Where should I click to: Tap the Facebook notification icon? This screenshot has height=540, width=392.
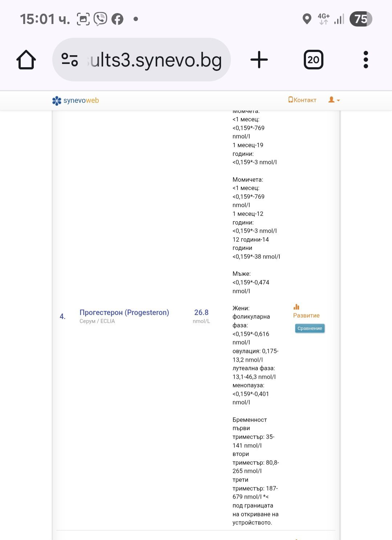[x=117, y=19]
